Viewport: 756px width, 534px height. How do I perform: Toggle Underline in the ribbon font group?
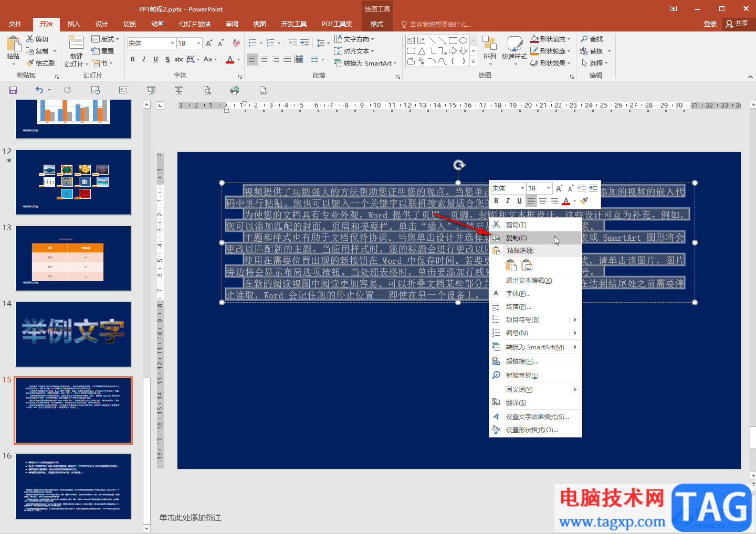pos(155,59)
